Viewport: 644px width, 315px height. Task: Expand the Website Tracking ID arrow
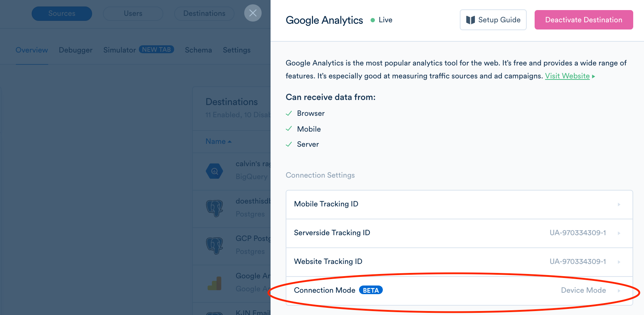619,262
